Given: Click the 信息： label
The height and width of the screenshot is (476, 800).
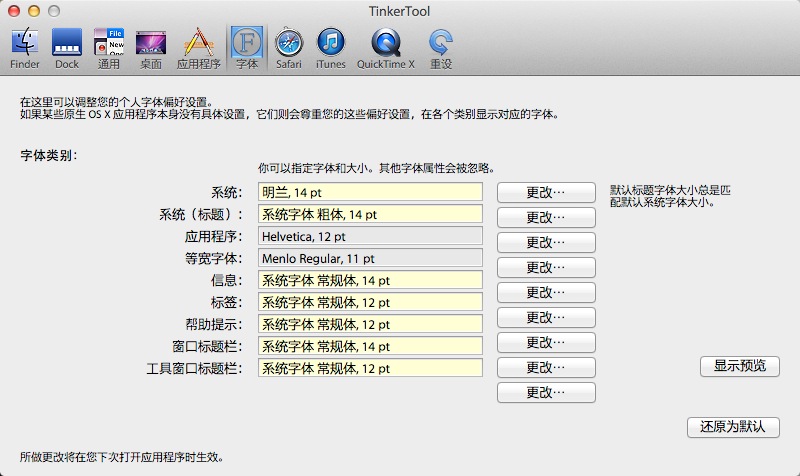Looking at the screenshot, I should 227,280.
